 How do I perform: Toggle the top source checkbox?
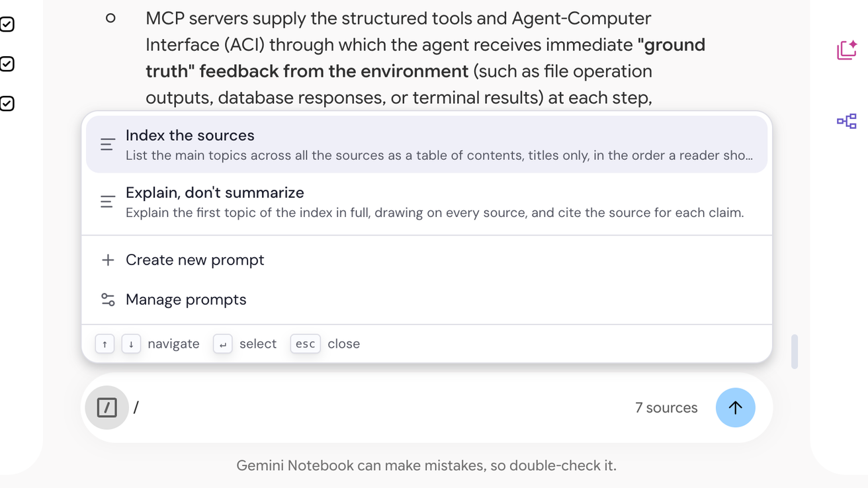tap(7, 24)
